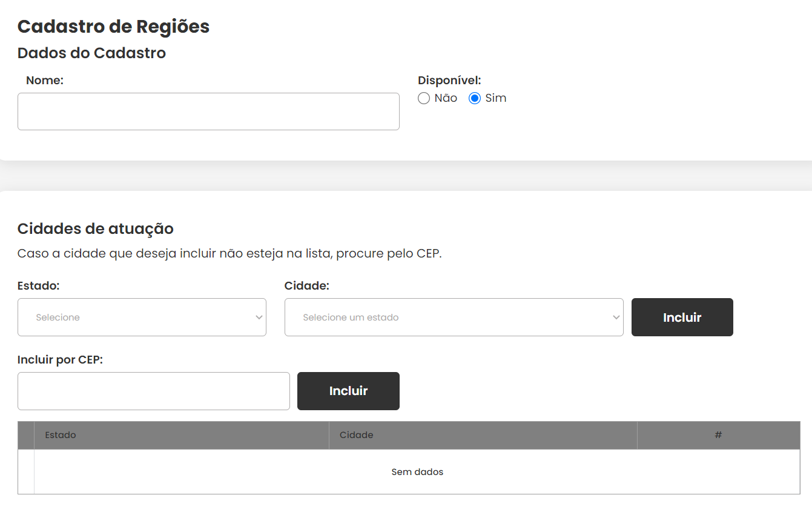This screenshot has width=812, height=512.
Task: Click the Cidades de atuação section heading
Action: coord(96,228)
